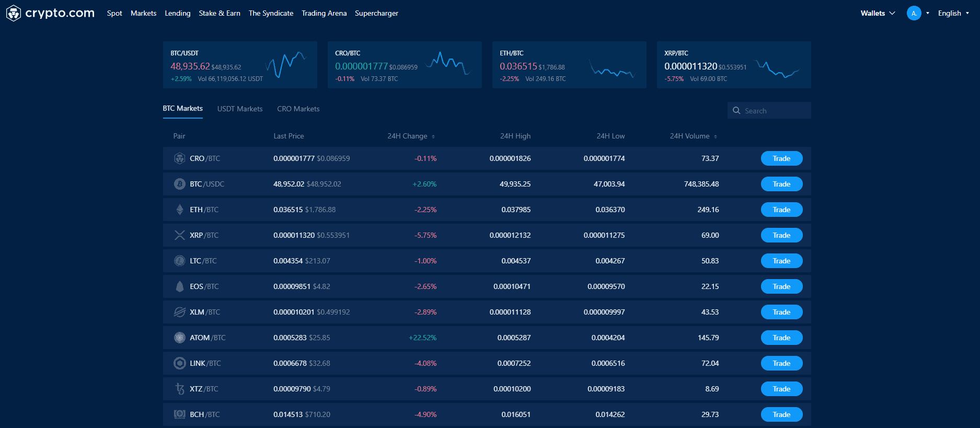Click Trade button for EOS/BTC
980x428 pixels.
pos(781,286)
